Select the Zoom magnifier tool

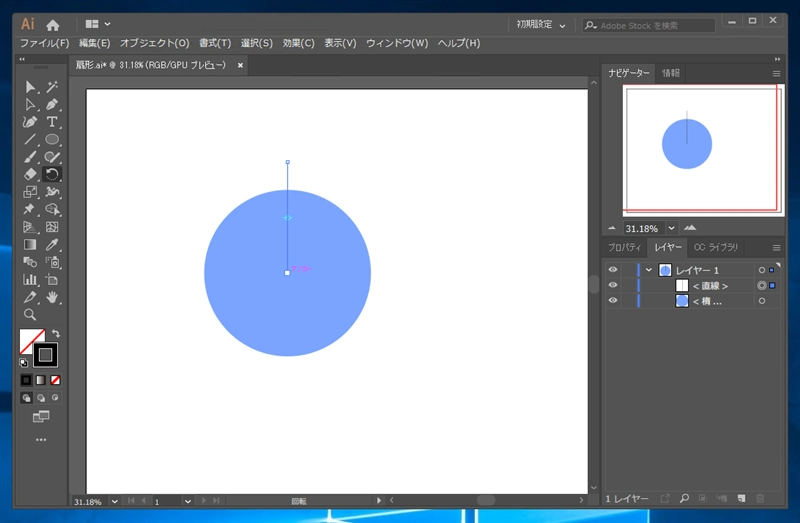[x=30, y=314]
